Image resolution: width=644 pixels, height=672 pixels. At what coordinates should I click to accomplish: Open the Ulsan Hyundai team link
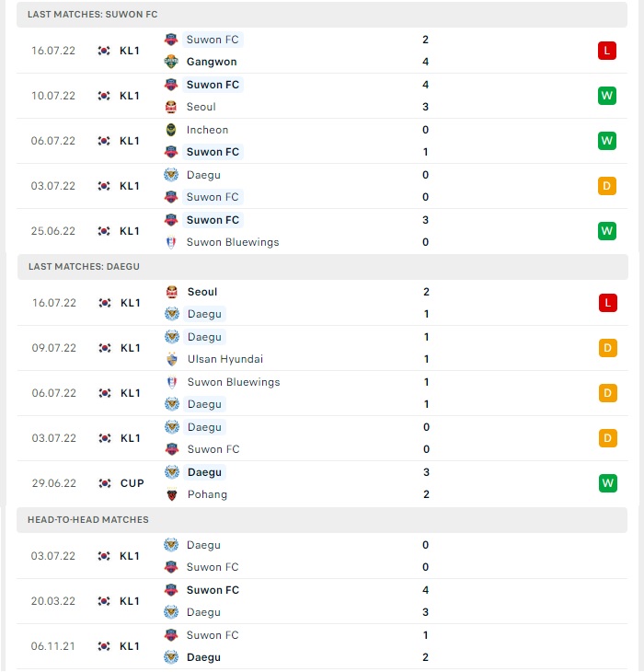point(225,359)
